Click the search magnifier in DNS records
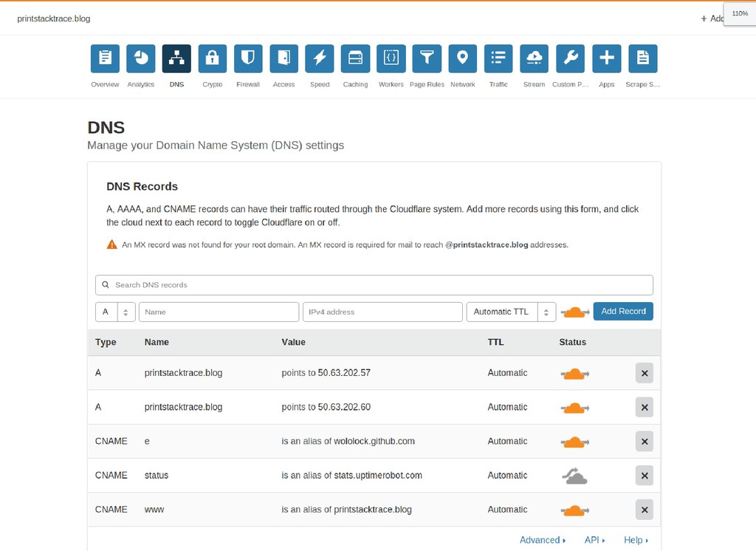This screenshot has width=756, height=551. pyautogui.click(x=105, y=284)
